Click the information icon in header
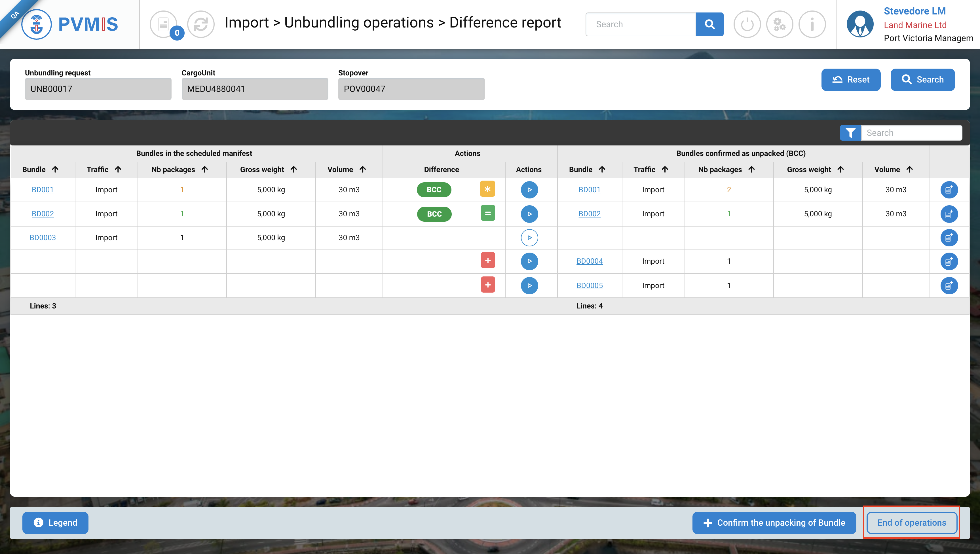 tap(812, 24)
